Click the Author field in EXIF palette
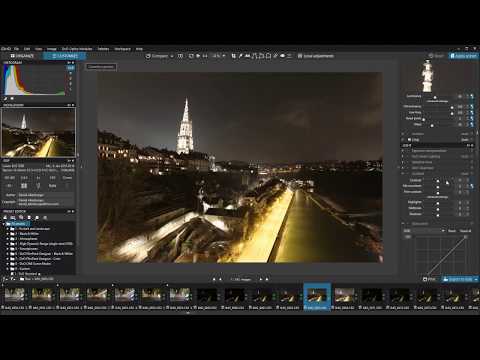Viewport: 480px width, 360px height. pyautogui.click(x=46, y=195)
